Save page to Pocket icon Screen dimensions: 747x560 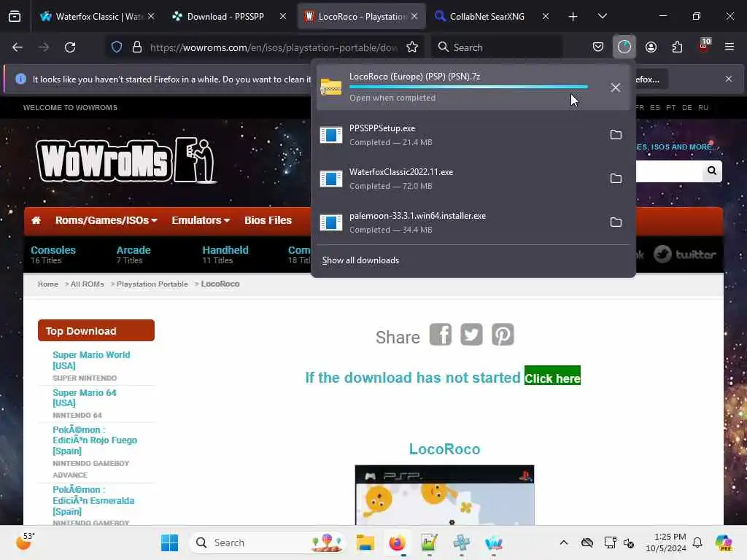[598, 47]
